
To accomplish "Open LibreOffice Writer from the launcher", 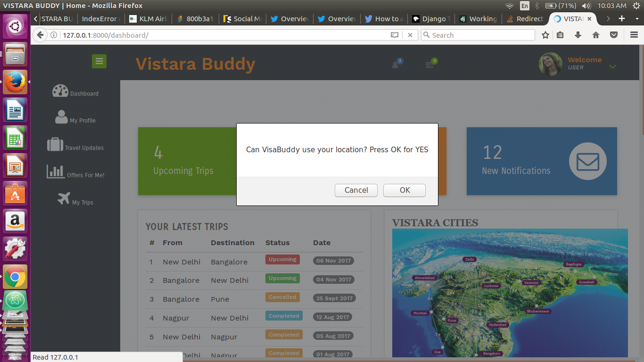I will [x=16, y=110].
